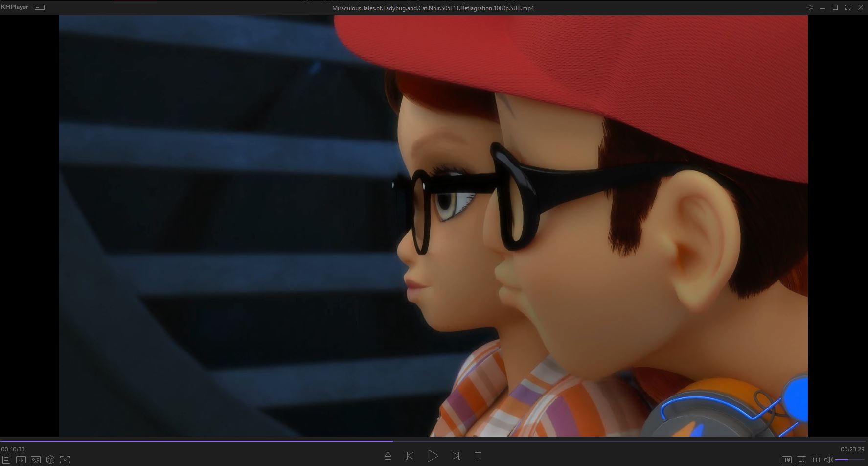Click the 3D cube icon
The width and height of the screenshot is (868, 466).
pos(50,460)
